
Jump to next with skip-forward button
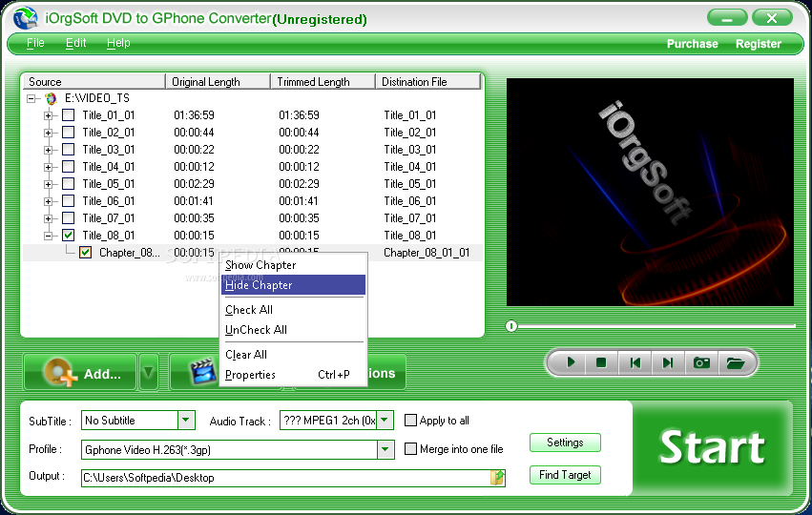pyautogui.click(x=668, y=362)
